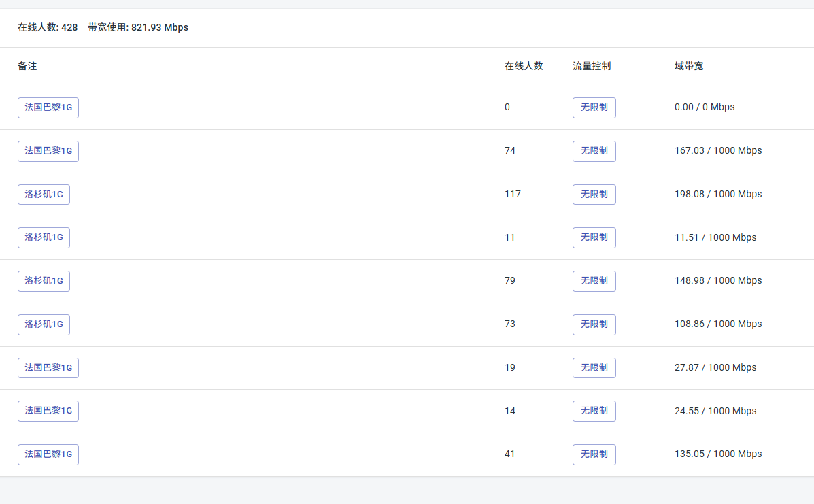Screen dimensions: 814x504
Task: Click 无限制 for the 108.86 Mbps row
Action: [594, 324]
